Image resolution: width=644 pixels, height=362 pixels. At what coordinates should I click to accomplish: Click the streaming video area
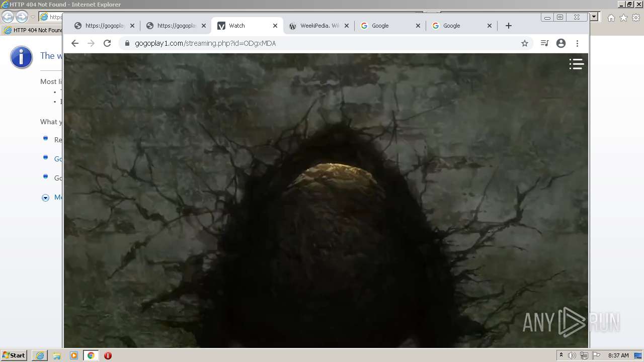click(326, 201)
